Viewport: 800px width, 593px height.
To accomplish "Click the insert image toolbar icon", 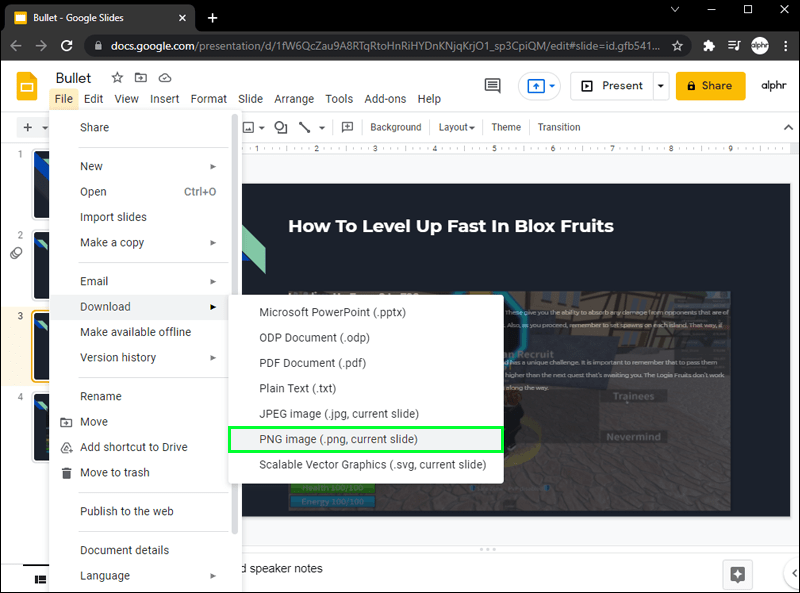I will pos(248,127).
